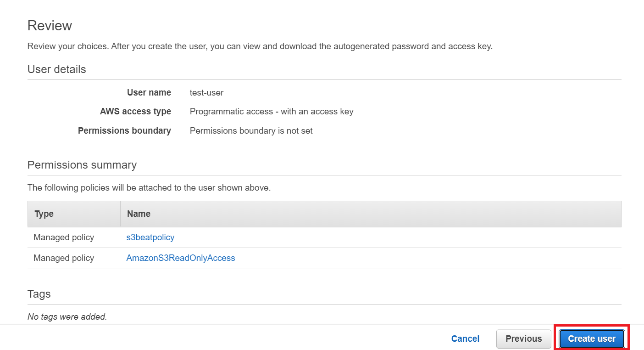Open the s3beatpolicy policy link

pos(150,237)
